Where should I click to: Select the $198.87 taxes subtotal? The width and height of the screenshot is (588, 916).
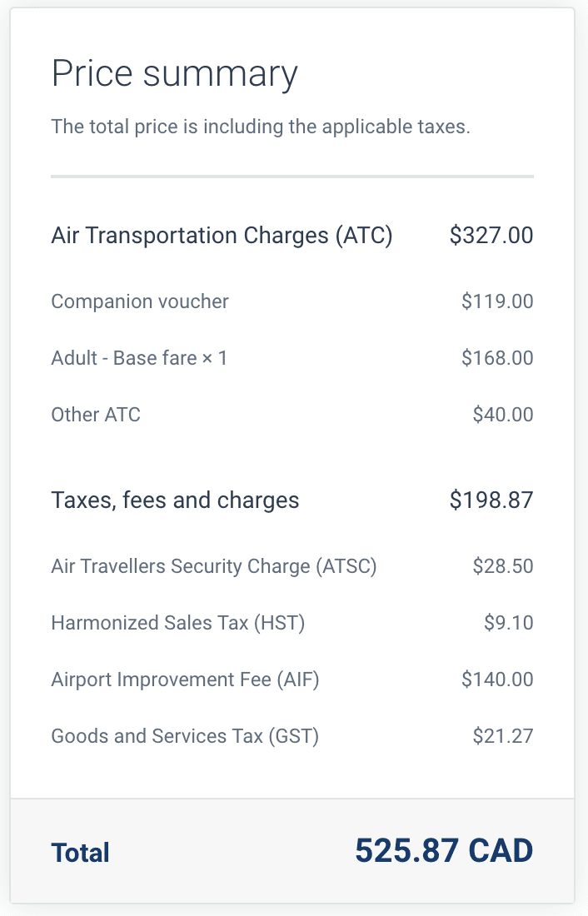[491, 500]
